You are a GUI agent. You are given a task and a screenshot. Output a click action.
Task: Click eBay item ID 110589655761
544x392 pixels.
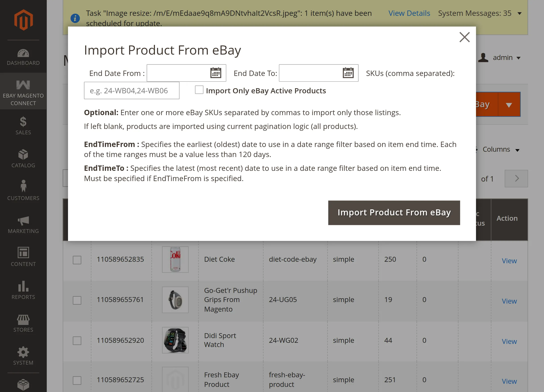tap(120, 300)
